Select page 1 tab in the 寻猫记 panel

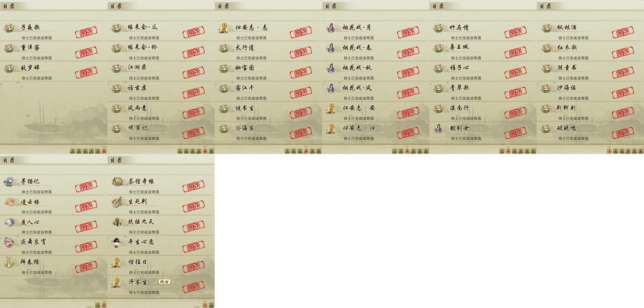pyautogui.click(x=98, y=305)
